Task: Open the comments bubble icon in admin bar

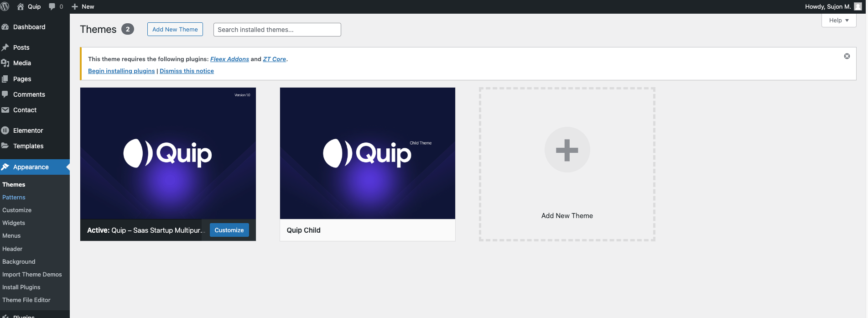Action: point(52,6)
